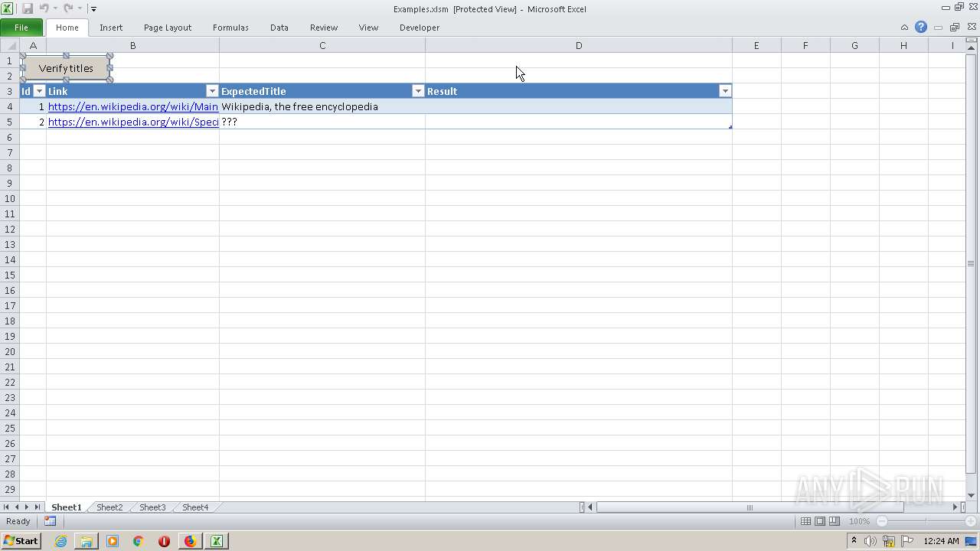Show hidden system tray icons
The image size is (980, 551).
(x=854, y=541)
